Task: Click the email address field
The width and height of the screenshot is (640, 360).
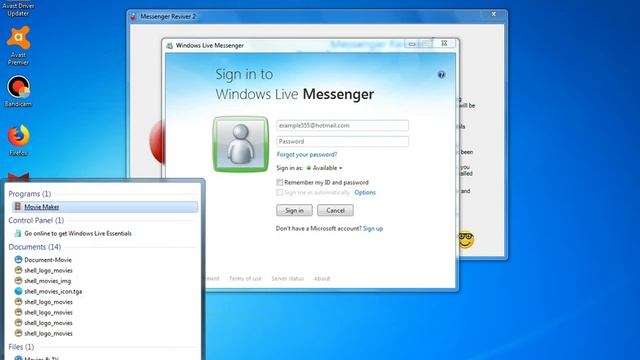Action: coord(342,125)
